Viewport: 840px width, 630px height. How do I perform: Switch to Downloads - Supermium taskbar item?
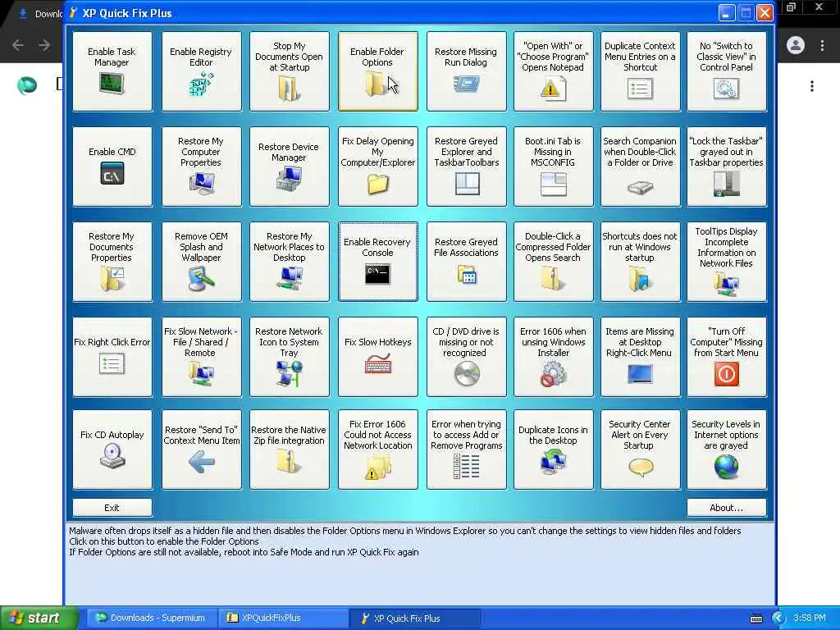click(x=151, y=618)
